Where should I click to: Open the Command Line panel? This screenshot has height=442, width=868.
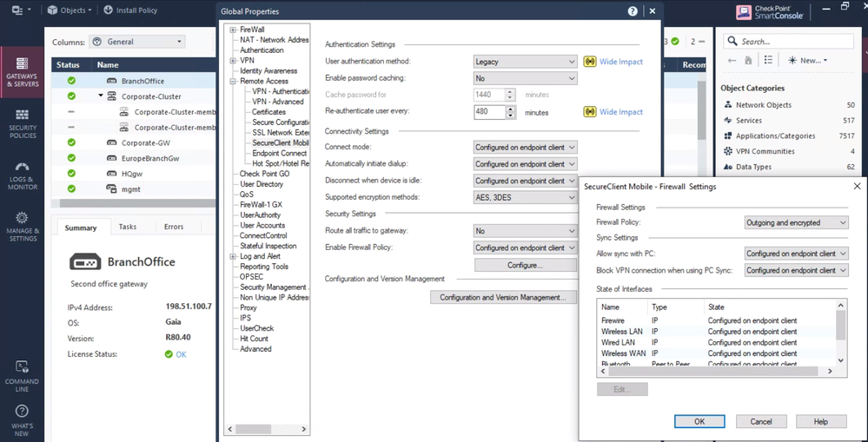22,375
